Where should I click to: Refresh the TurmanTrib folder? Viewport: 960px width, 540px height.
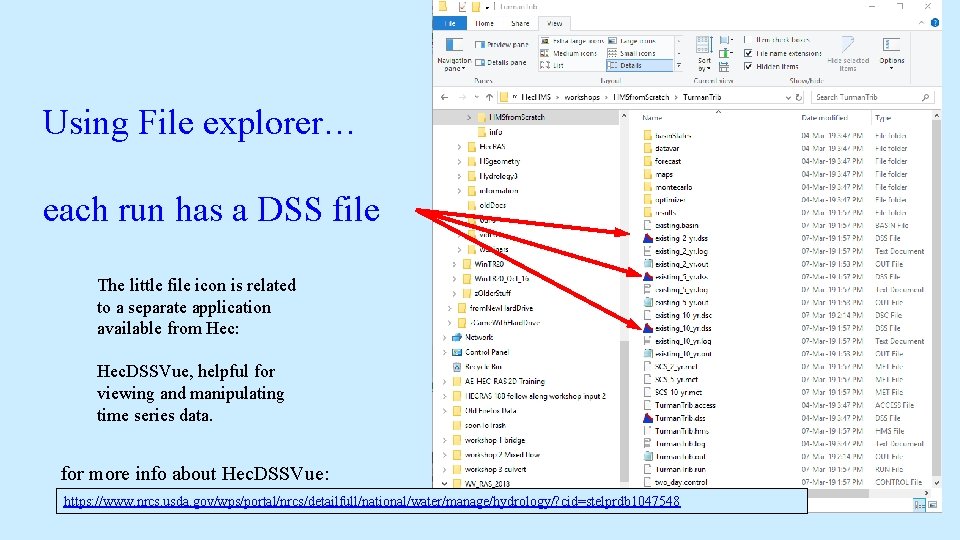coord(798,97)
